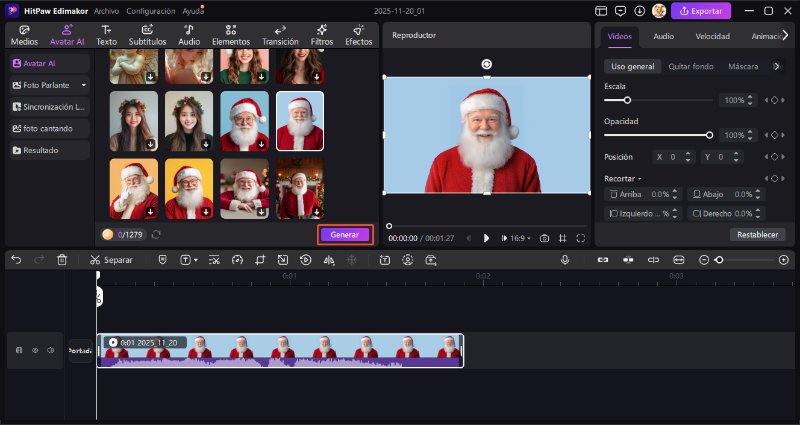Click the undo icon
Viewport: 800px width, 425px height.
tap(16, 260)
